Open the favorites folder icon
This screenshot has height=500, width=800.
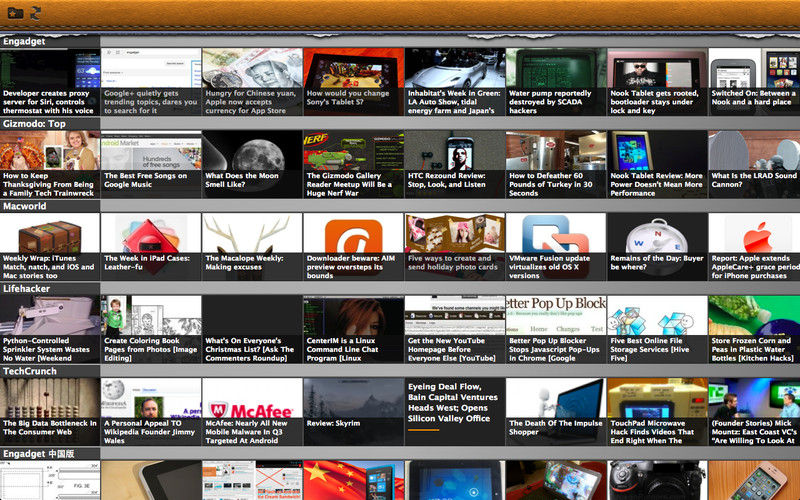15,13
